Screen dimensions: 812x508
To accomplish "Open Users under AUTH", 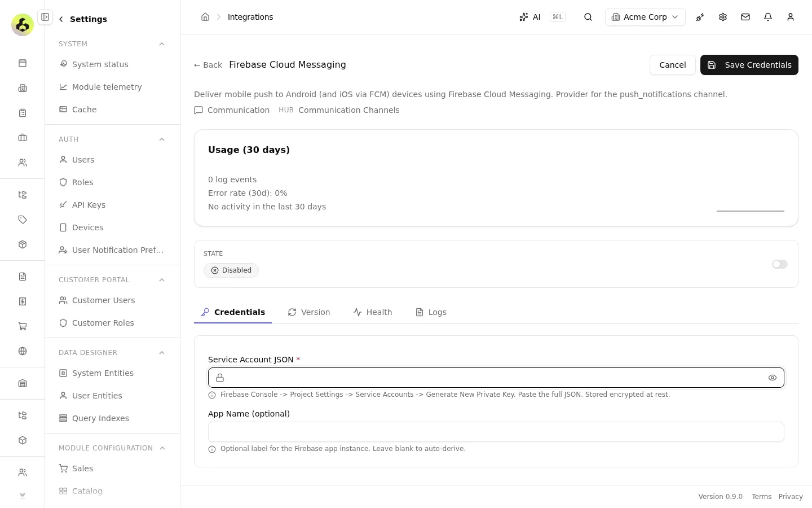I will 113,160.
